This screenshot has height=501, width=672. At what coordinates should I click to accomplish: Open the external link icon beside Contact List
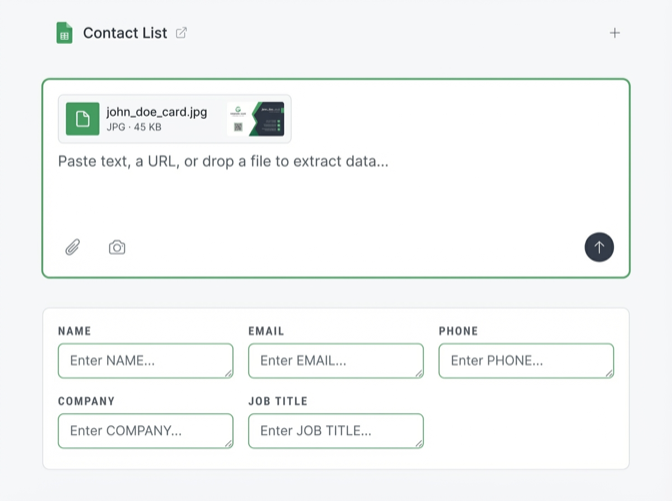tap(181, 33)
